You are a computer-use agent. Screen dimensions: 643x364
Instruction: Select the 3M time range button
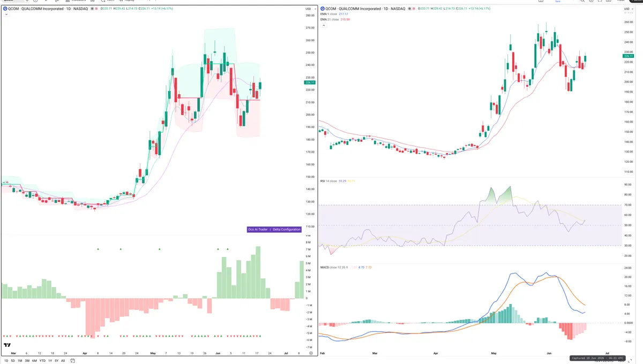(27, 361)
